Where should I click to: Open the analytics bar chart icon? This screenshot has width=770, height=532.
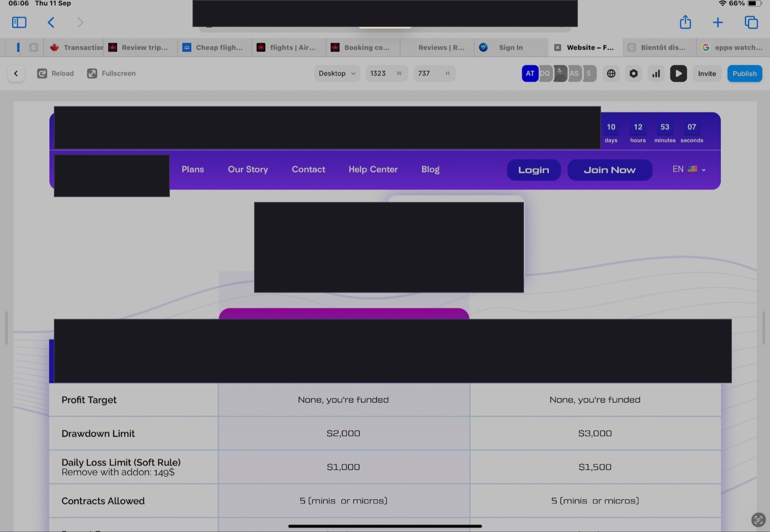click(656, 74)
